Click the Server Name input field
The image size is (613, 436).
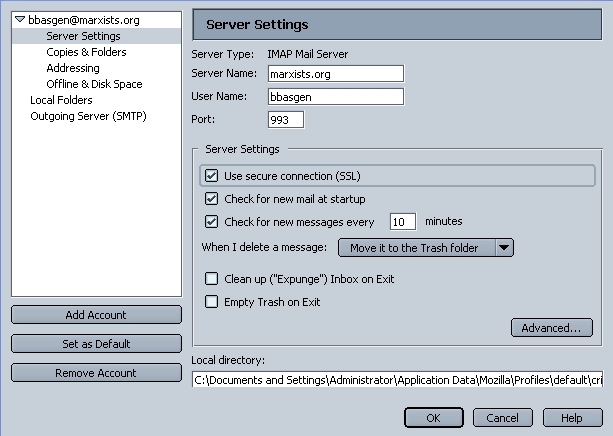335,73
